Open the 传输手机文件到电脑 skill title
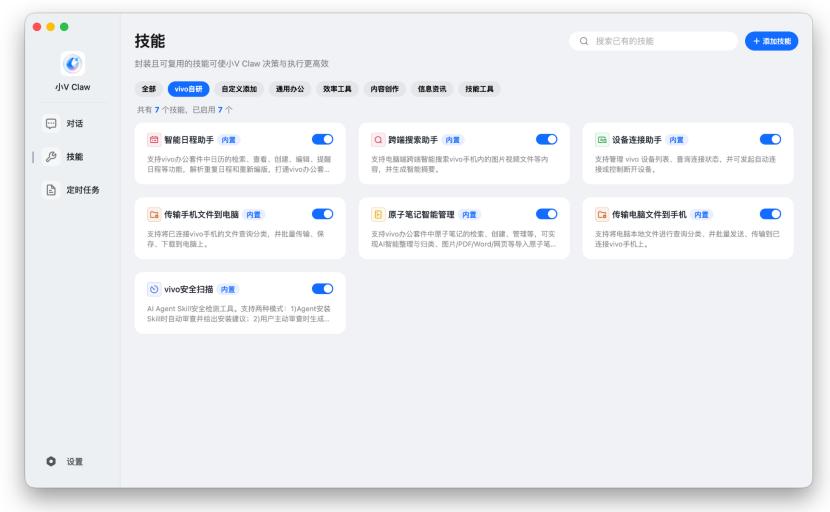 [201, 214]
